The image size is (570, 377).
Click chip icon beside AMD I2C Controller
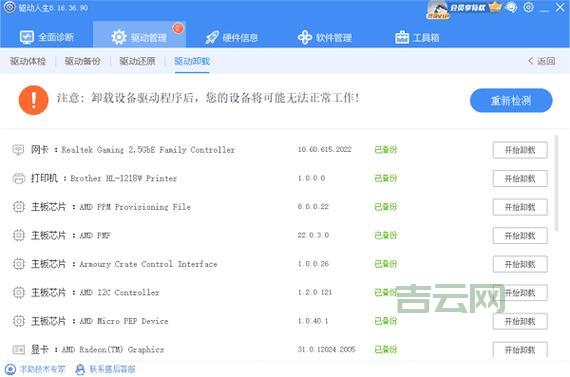[x=19, y=292]
